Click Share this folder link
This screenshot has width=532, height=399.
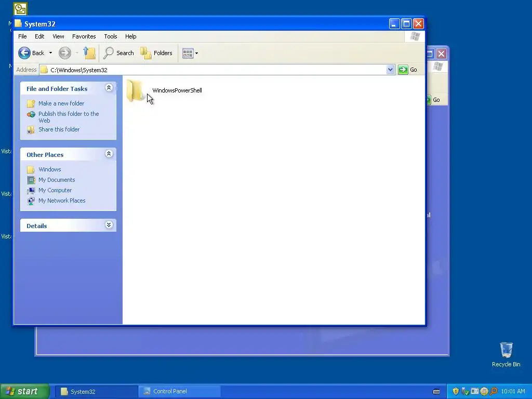[x=59, y=129]
